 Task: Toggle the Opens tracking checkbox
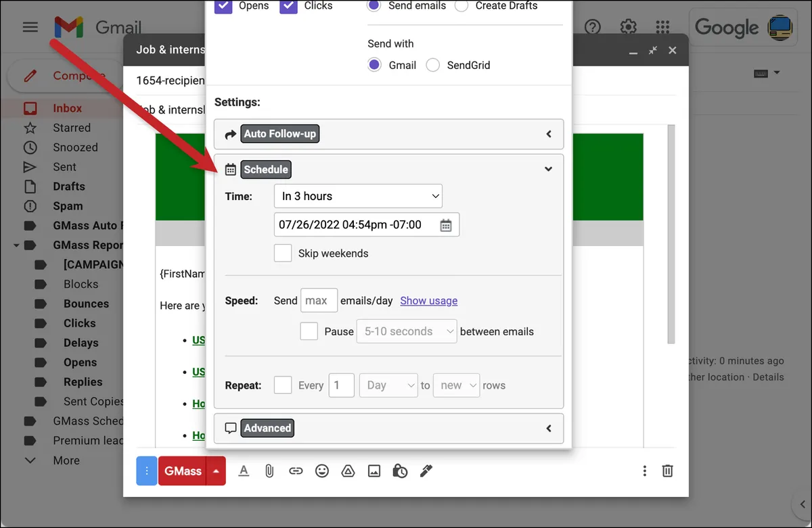point(223,5)
